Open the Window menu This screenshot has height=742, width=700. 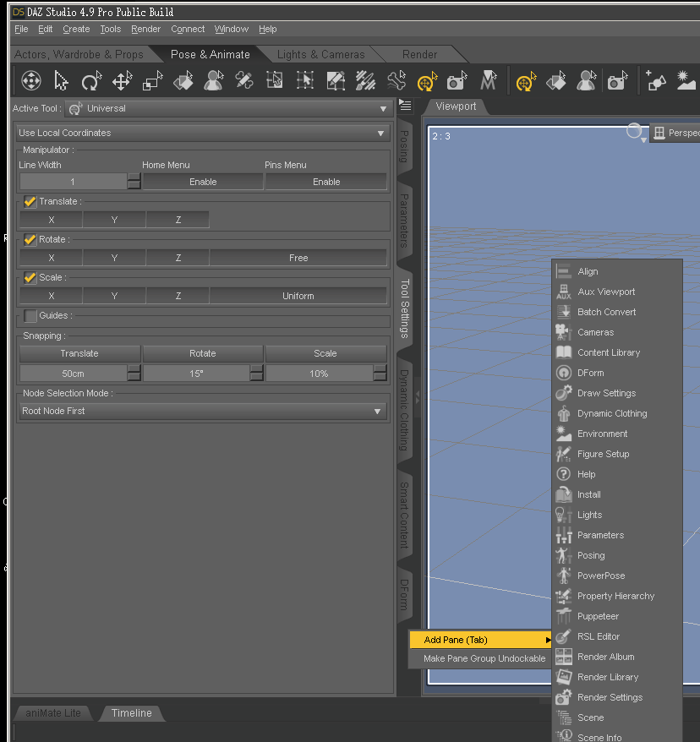coord(232,29)
